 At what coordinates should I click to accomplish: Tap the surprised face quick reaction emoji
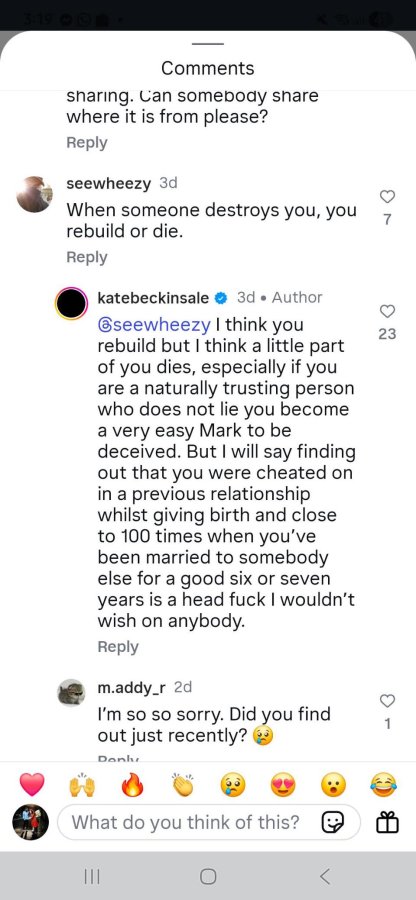click(x=333, y=784)
